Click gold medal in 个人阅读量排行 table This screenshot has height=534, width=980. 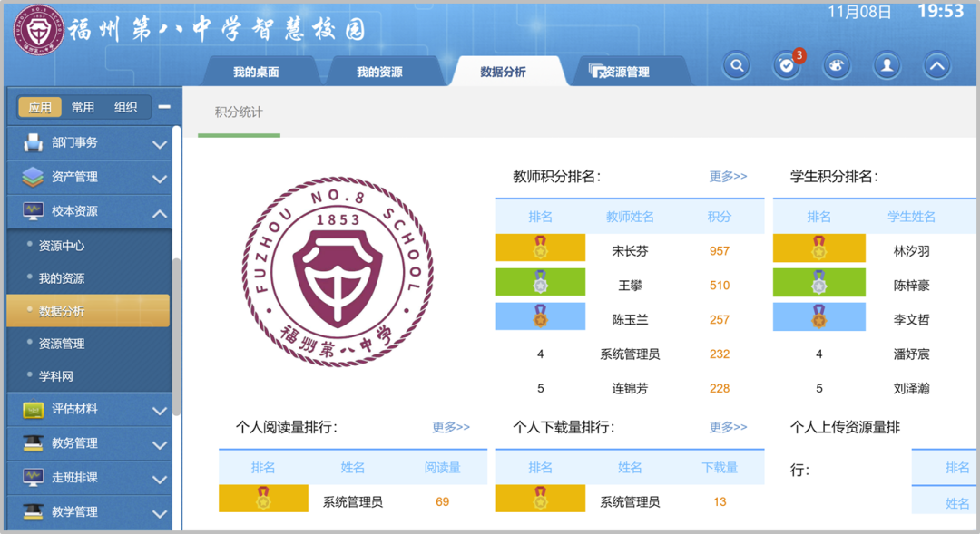click(263, 498)
